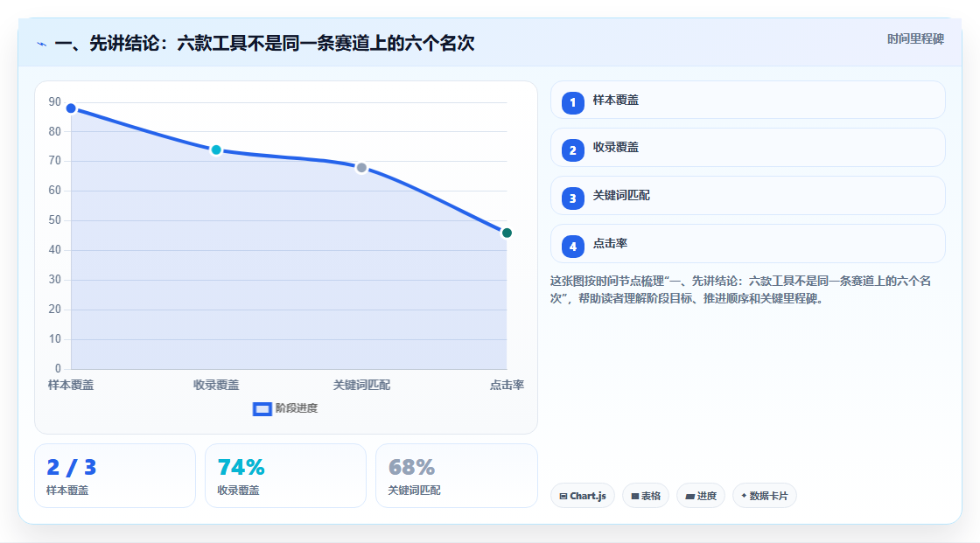Click the number 2 badge for 收录覆盖
The image size is (980, 543).
coord(572,150)
